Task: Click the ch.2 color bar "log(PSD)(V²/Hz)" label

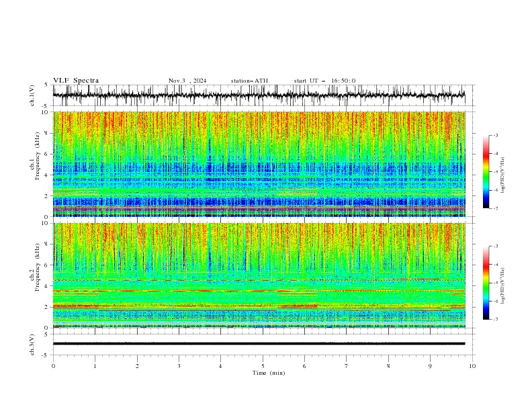Action: (x=503, y=286)
